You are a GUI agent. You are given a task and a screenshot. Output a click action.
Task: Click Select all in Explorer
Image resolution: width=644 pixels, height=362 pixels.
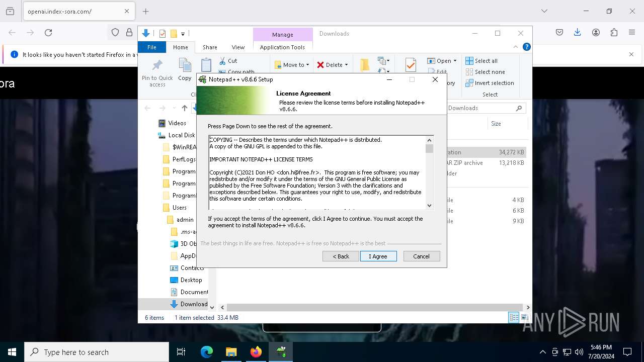(481, 61)
